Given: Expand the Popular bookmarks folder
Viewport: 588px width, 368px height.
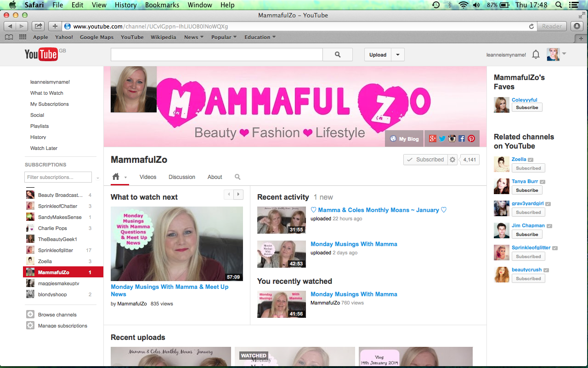Looking at the screenshot, I should 224,37.
